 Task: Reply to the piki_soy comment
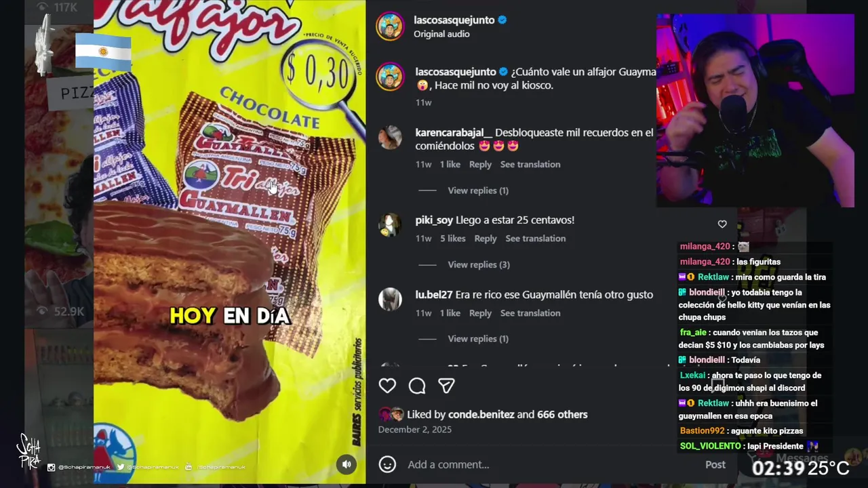486,239
